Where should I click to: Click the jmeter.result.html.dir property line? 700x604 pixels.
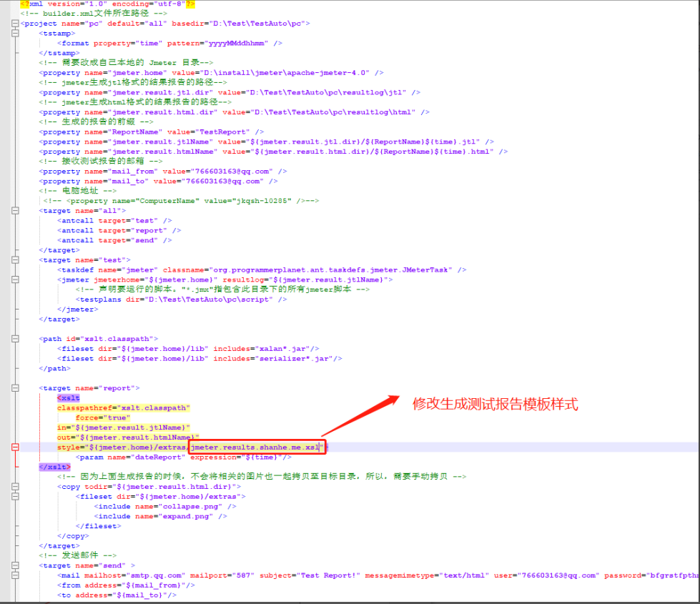tap(234, 112)
